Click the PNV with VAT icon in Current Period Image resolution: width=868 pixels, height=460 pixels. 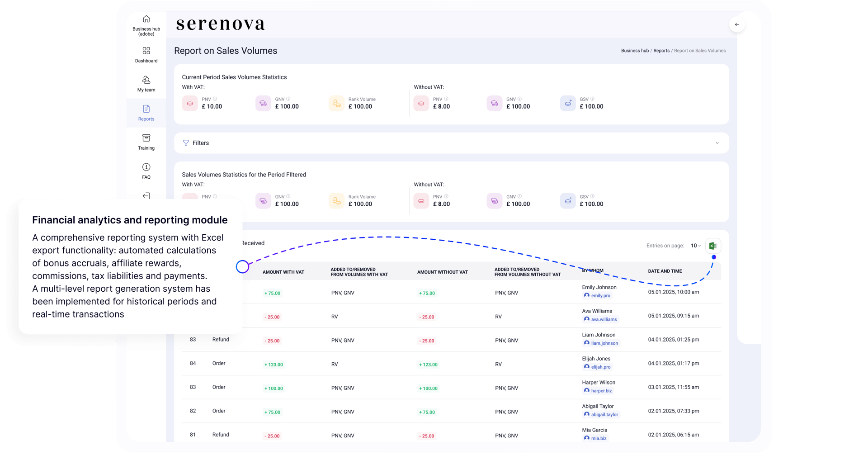pyautogui.click(x=190, y=103)
